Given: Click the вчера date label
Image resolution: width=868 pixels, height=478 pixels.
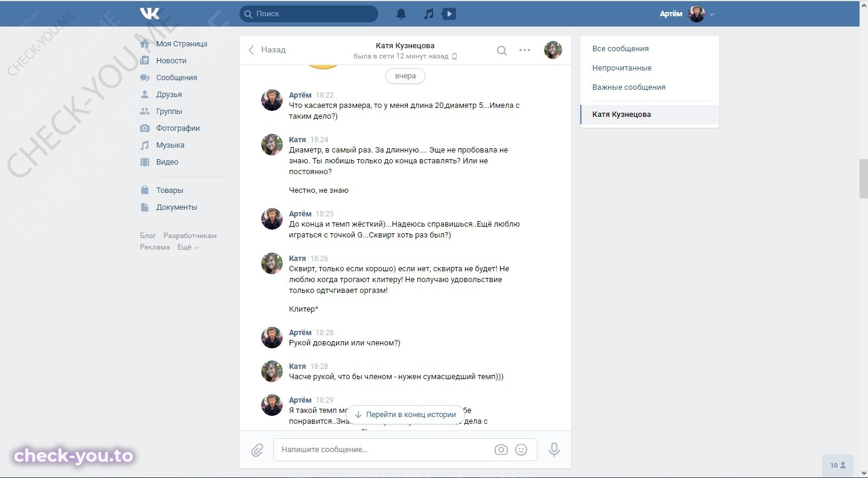Looking at the screenshot, I should point(405,76).
